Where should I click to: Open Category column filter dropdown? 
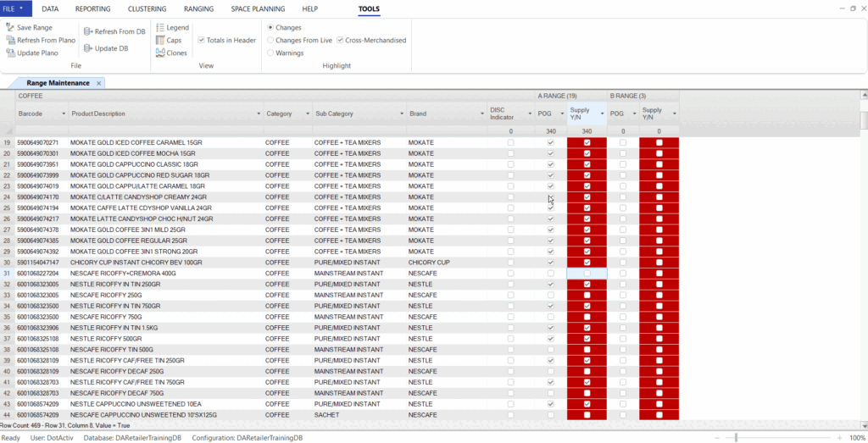307,114
